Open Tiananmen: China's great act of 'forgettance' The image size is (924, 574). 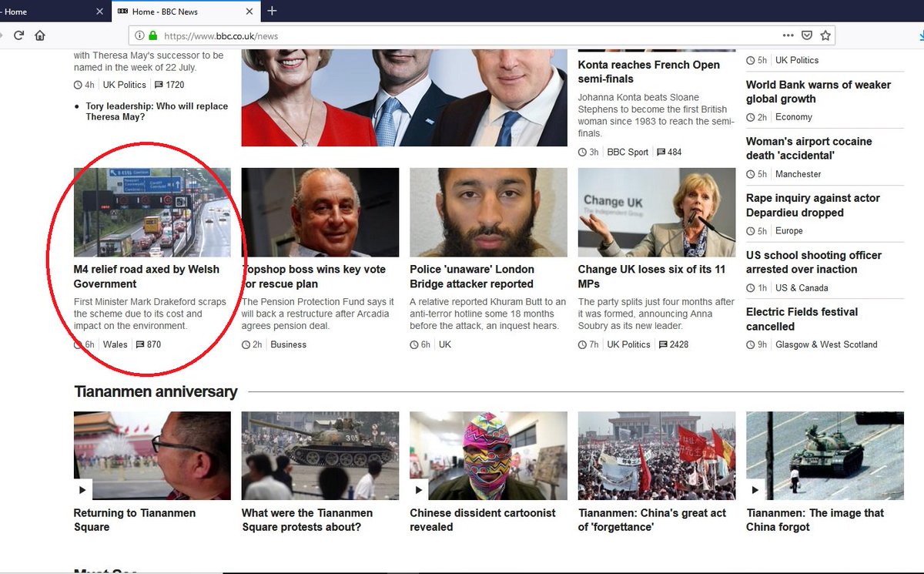tap(652, 520)
